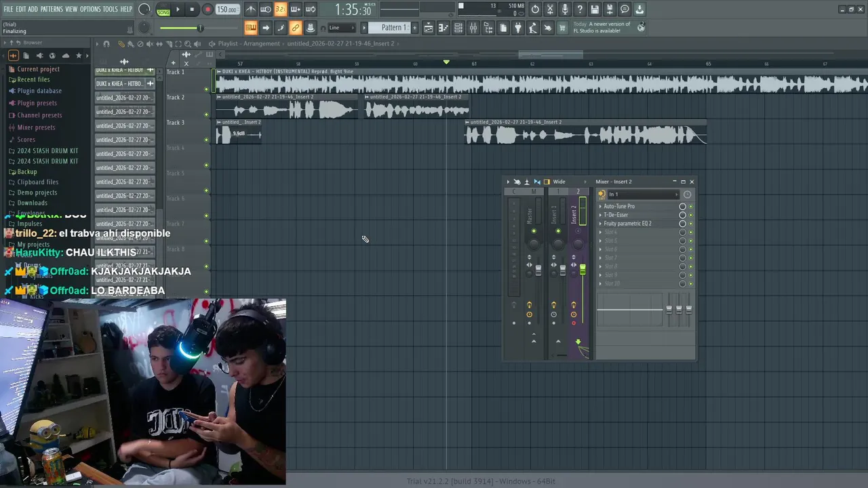
Task: Expand Recent files folder in Browser
Action: tap(33, 79)
